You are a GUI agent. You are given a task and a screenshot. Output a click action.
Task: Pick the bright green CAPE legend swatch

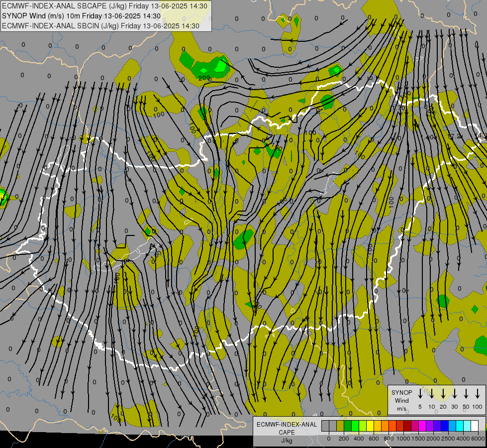point(355,426)
